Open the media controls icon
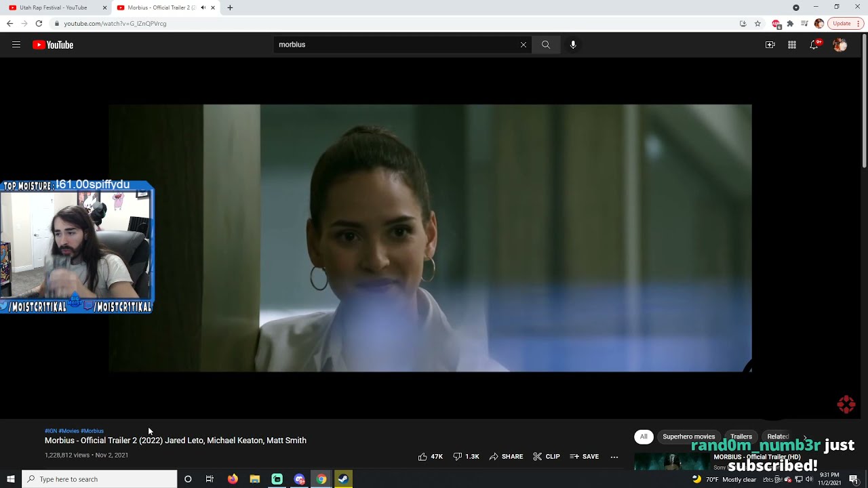The height and width of the screenshot is (488, 868). pyautogui.click(x=804, y=23)
